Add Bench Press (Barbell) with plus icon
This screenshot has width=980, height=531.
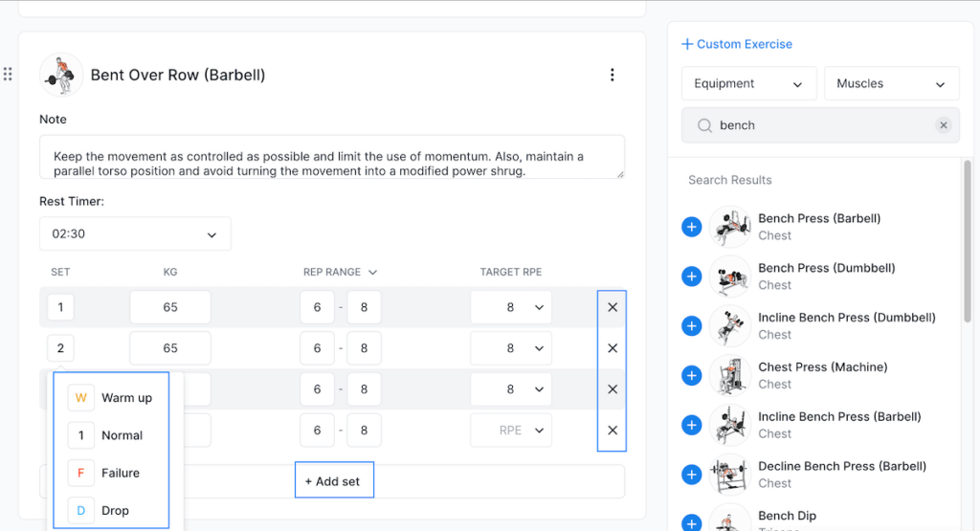pyautogui.click(x=691, y=227)
